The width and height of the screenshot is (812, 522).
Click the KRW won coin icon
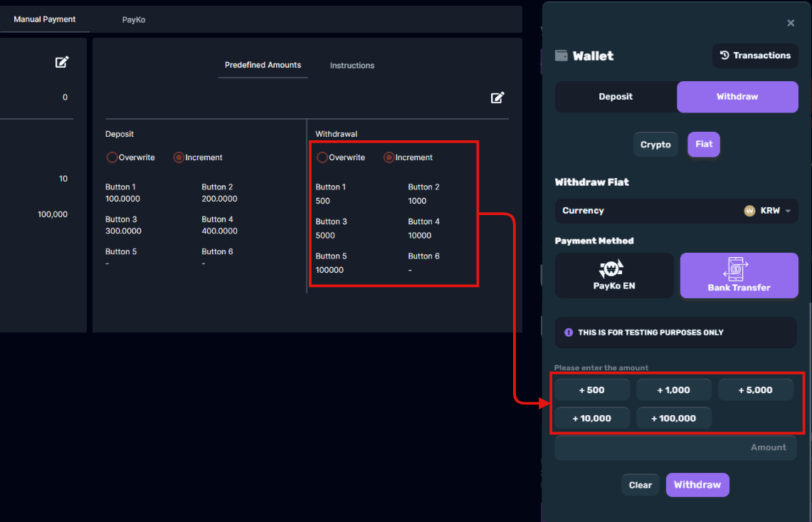pyautogui.click(x=749, y=211)
